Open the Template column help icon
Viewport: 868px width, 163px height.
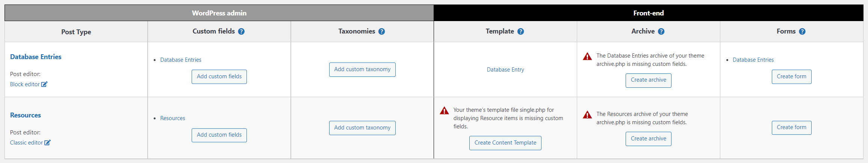[x=520, y=32]
